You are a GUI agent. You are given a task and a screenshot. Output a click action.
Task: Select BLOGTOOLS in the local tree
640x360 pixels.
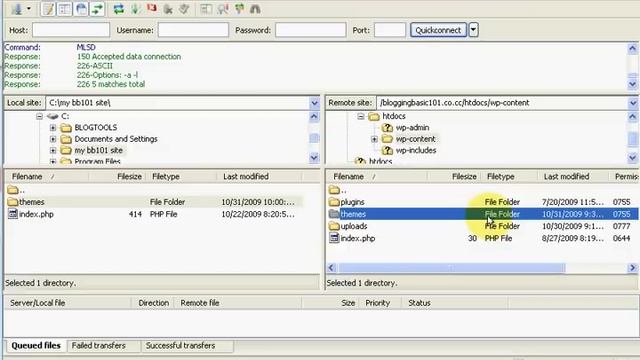pos(96,128)
